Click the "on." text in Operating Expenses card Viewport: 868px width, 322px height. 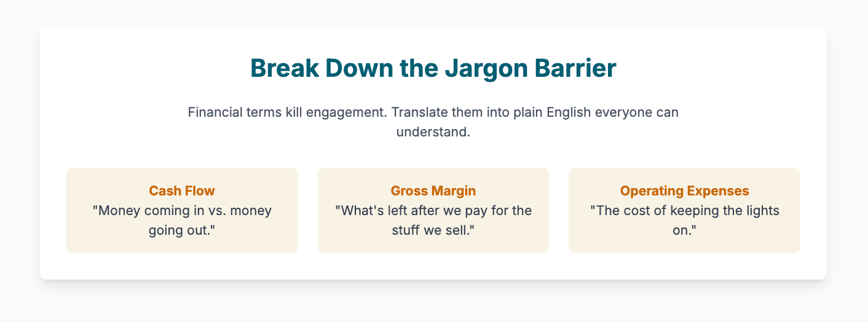684,230
